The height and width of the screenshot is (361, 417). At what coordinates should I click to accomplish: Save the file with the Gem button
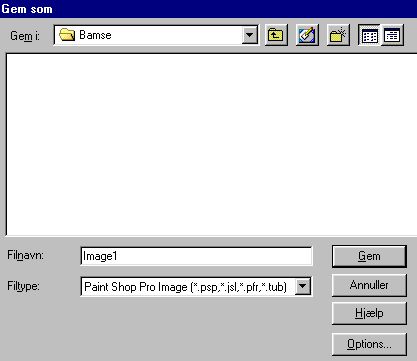point(369,256)
